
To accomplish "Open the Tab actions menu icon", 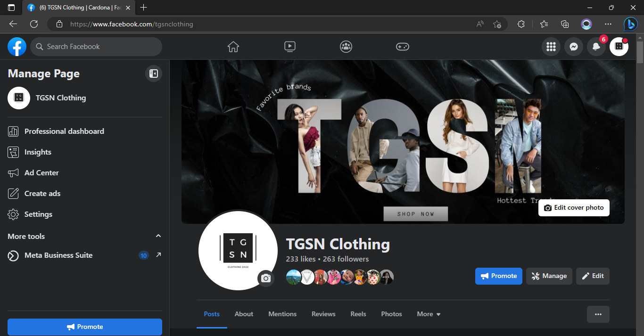I will pyautogui.click(x=11, y=8).
